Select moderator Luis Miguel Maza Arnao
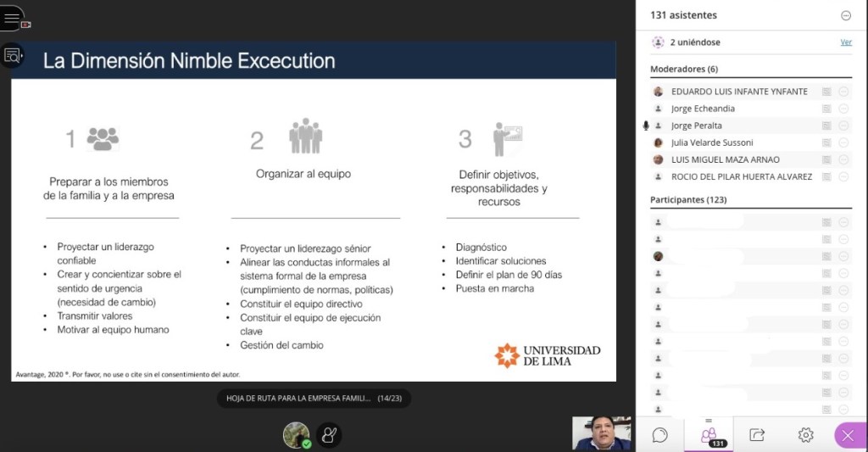The width and height of the screenshot is (868, 452). (x=725, y=159)
